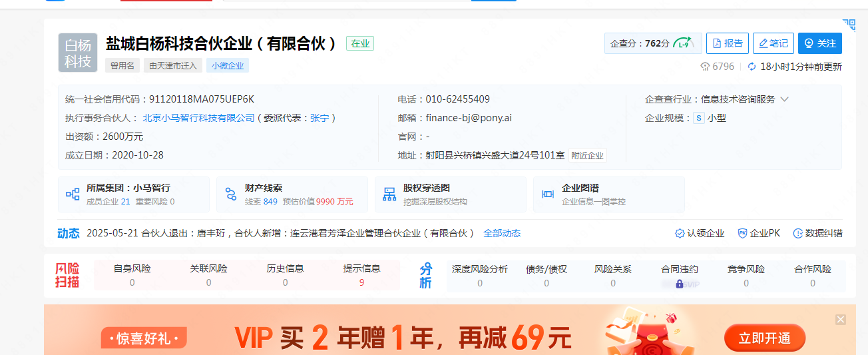Viewport: 868px width, 355px height.
Task: Click the 笔记 pencil icon
Action: [x=763, y=43]
